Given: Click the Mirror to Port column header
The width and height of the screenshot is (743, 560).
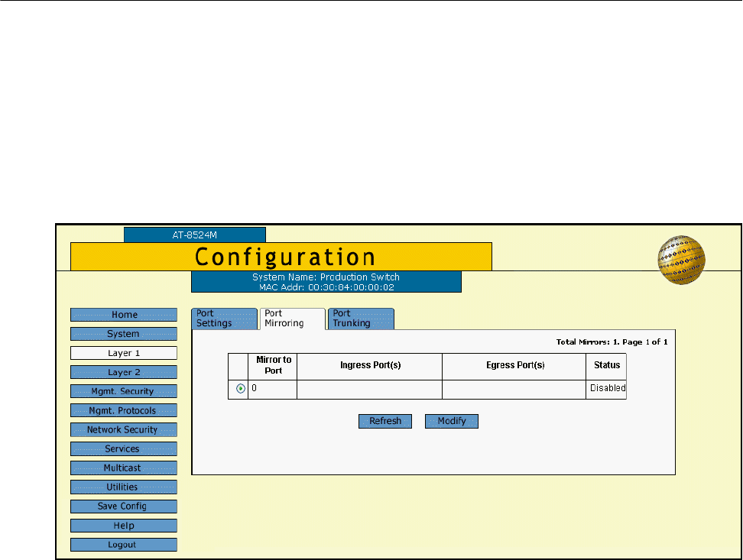Looking at the screenshot, I should point(274,365).
